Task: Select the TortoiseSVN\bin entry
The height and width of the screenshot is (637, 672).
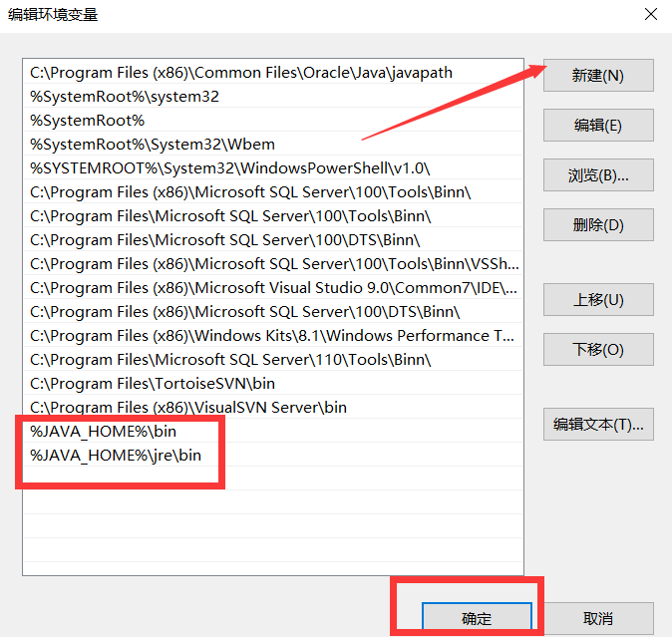Action: pyautogui.click(x=273, y=384)
